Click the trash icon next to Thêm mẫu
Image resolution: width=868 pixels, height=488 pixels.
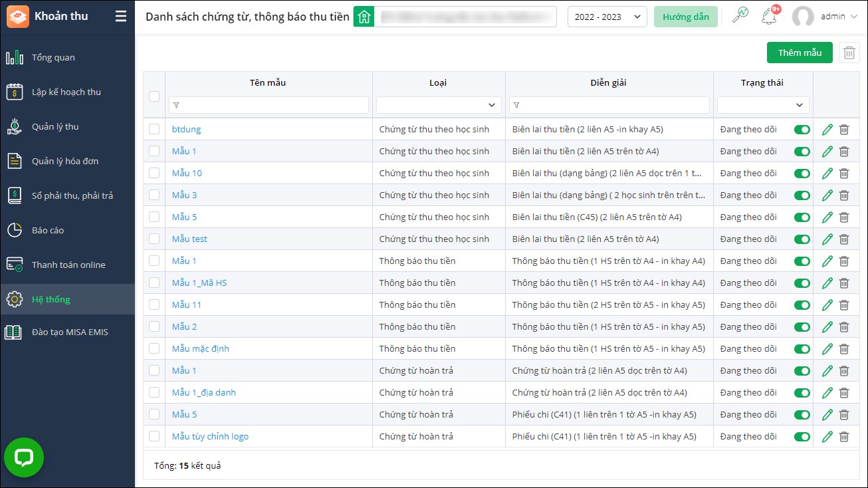tap(849, 53)
